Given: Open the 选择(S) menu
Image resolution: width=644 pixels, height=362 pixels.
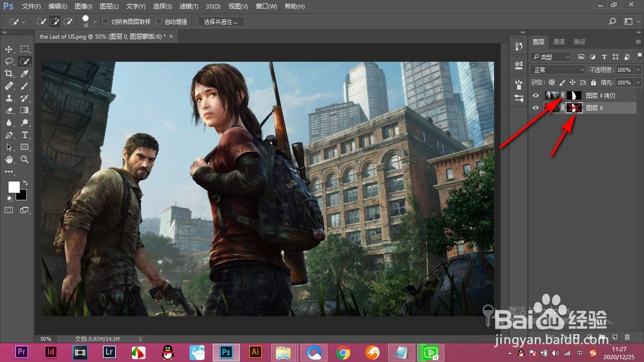Looking at the screenshot, I should [x=163, y=6].
